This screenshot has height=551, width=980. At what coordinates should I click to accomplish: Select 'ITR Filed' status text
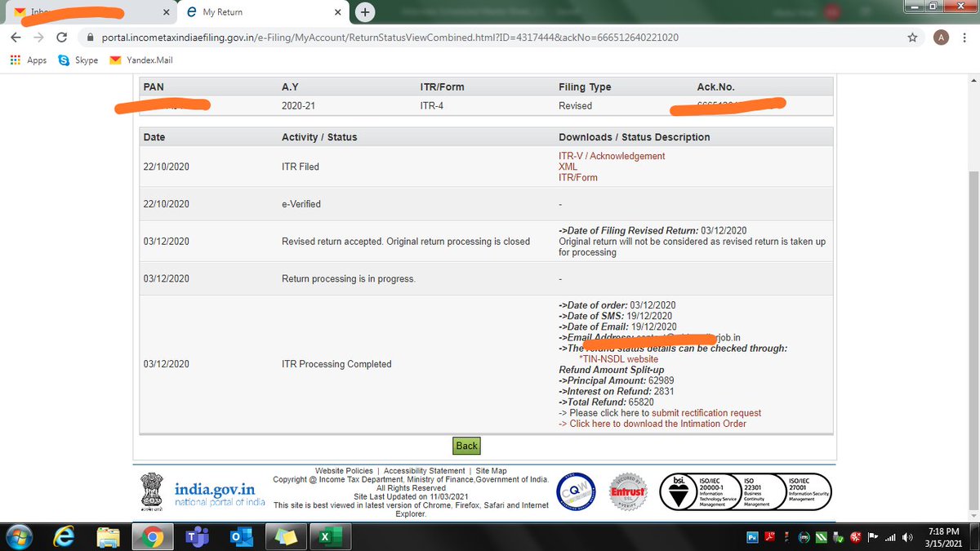[301, 167]
